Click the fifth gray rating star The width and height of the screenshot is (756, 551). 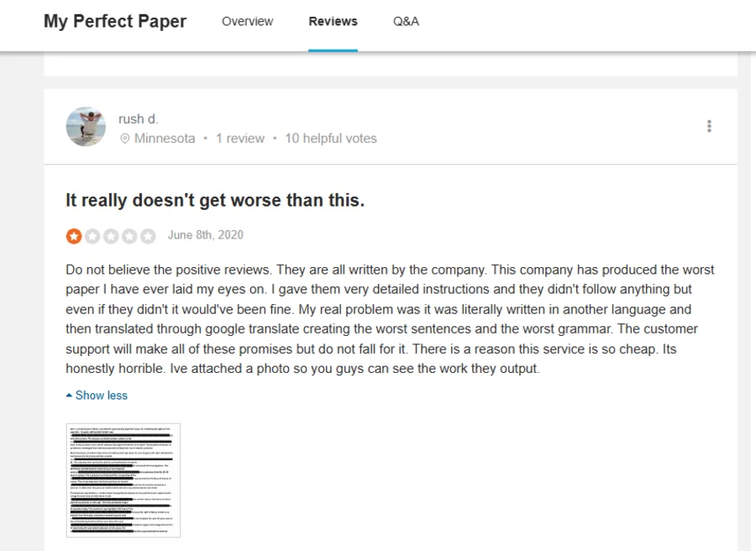[x=148, y=236]
